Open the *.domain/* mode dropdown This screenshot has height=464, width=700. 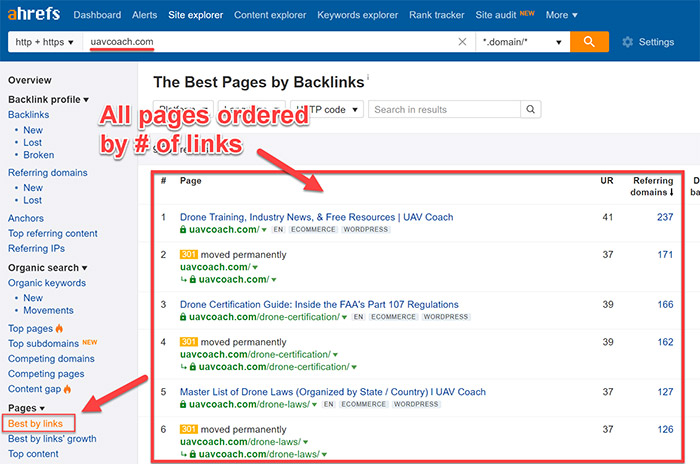[x=522, y=42]
